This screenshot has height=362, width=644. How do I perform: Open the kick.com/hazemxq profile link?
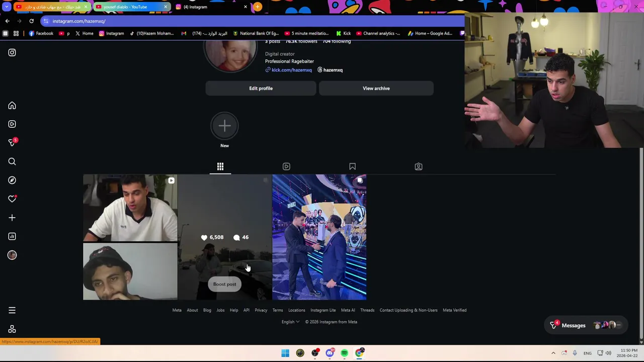pyautogui.click(x=288, y=70)
